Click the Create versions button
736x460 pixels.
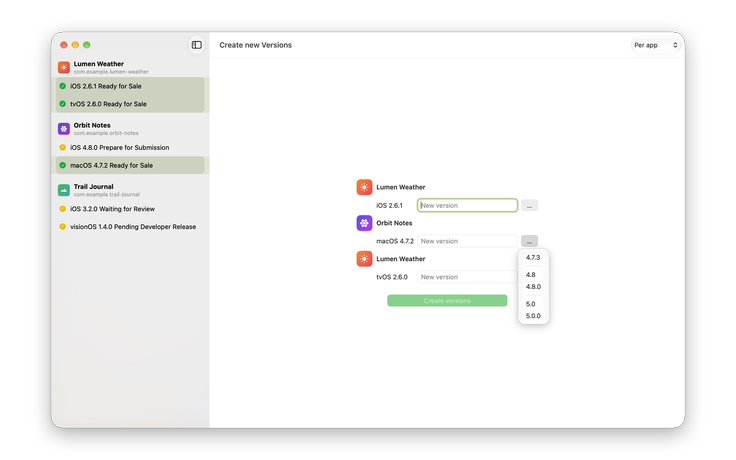(x=447, y=300)
